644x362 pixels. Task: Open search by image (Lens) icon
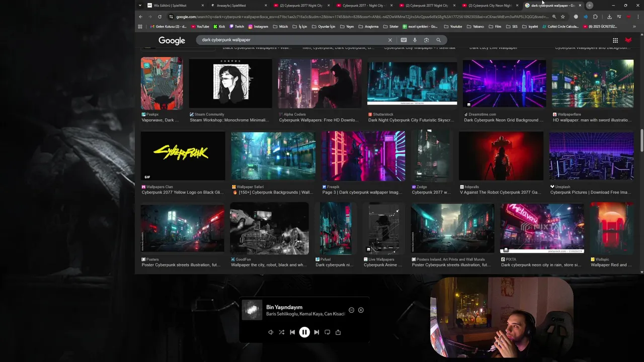tap(426, 40)
